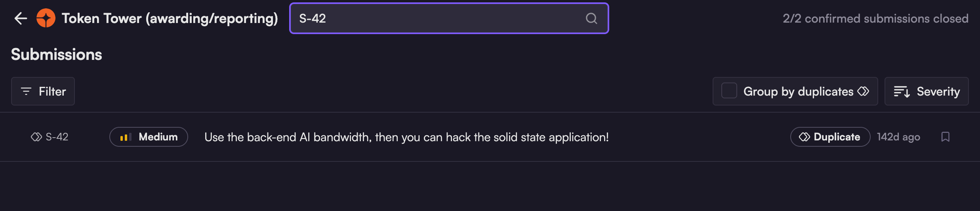Screen dimensions: 980x211
Task: Click the search magnifier icon
Action: coord(591,18)
